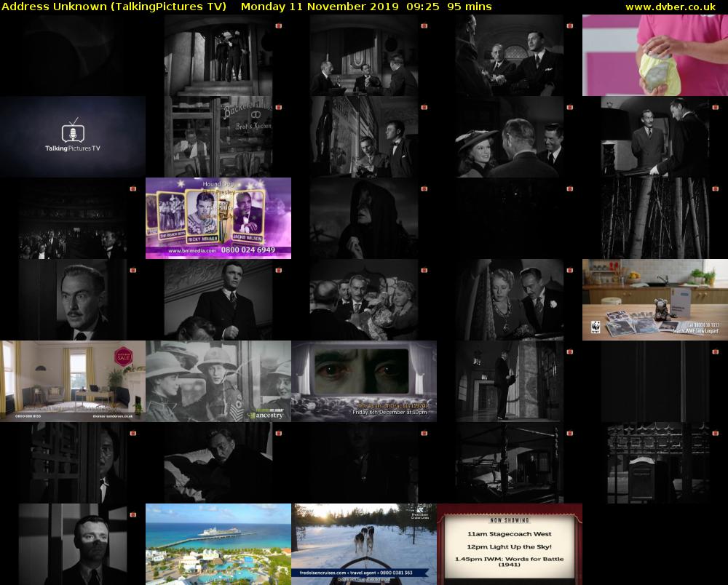Select the Address Unknown (TalkingPictures TV) title
The width and height of the screenshot is (728, 585).
[x=114, y=7]
